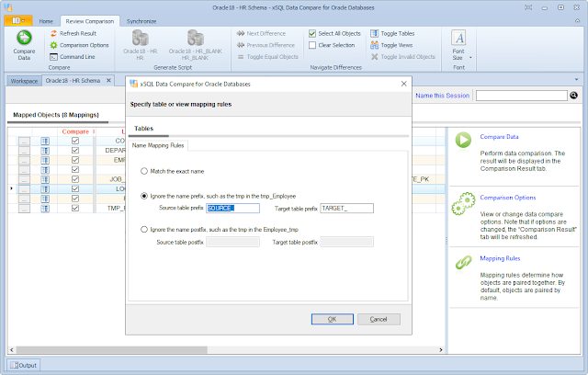Viewport: 588px width, 375px height.
Task: Close the Oracle18 - HR Schema tab
Action: 108,80
